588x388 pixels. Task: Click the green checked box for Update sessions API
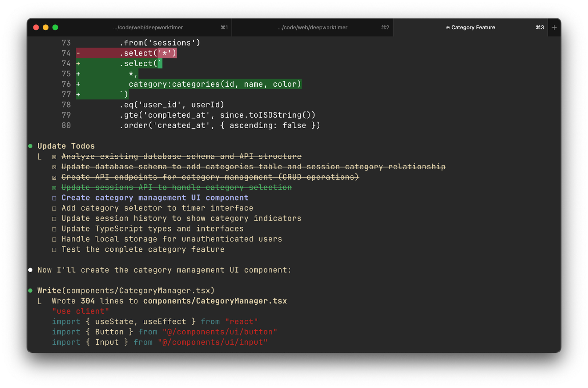pos(54,188)
